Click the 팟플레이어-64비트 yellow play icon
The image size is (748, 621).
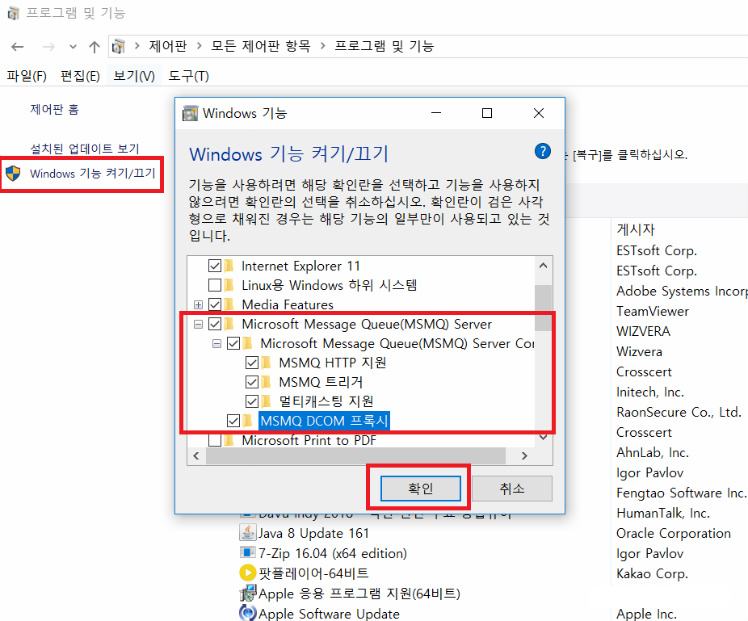247,573
